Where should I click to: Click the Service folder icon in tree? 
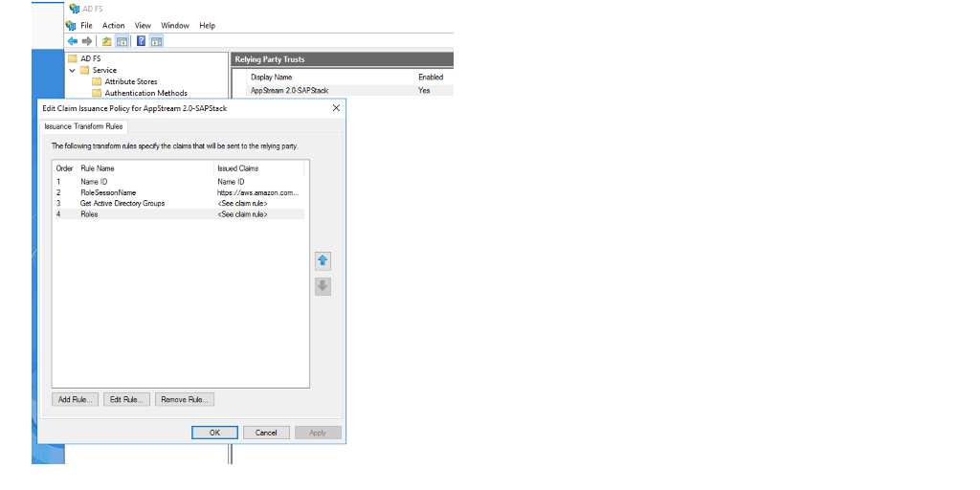84,70
